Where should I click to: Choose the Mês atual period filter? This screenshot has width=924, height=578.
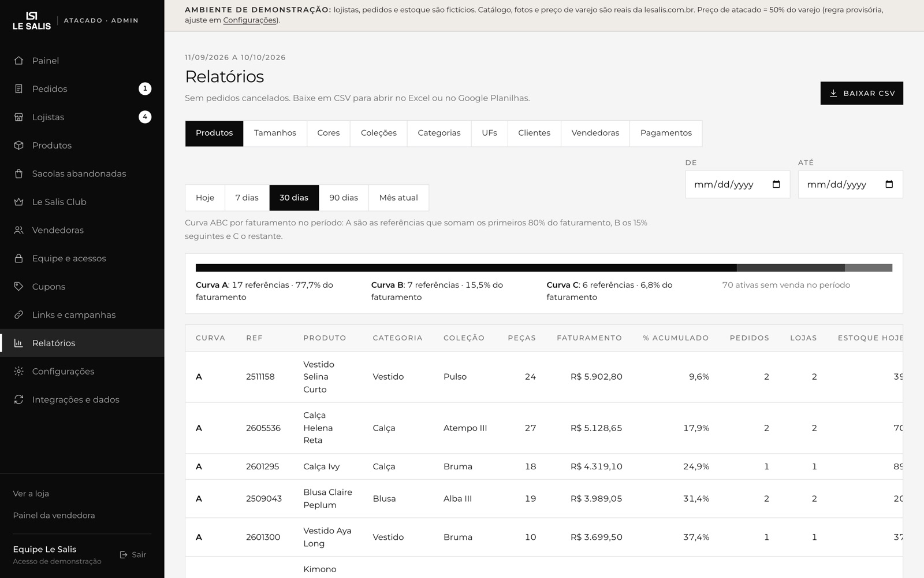[x=398, y=198]
